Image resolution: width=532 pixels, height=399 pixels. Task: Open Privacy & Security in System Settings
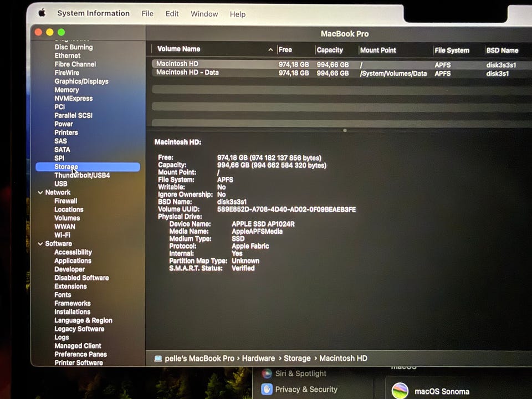[x=306, y=389]
